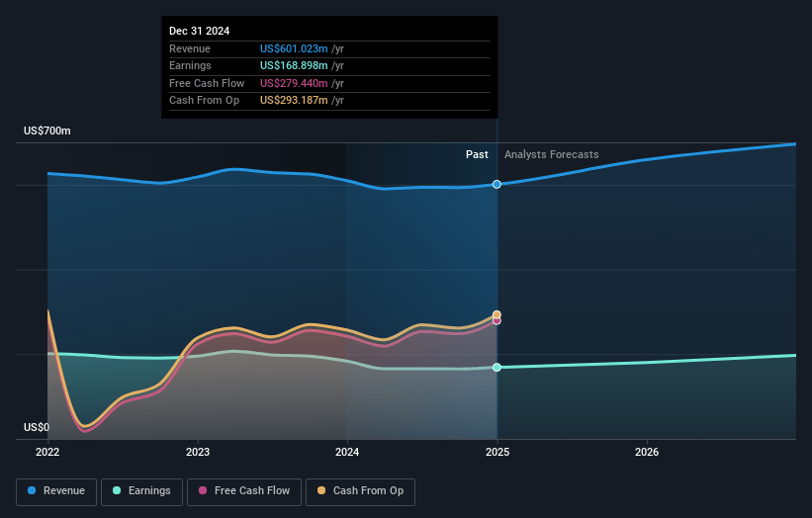Toggle the Cash From Op legend button
The image size is (812, 518).
[360, 491]
